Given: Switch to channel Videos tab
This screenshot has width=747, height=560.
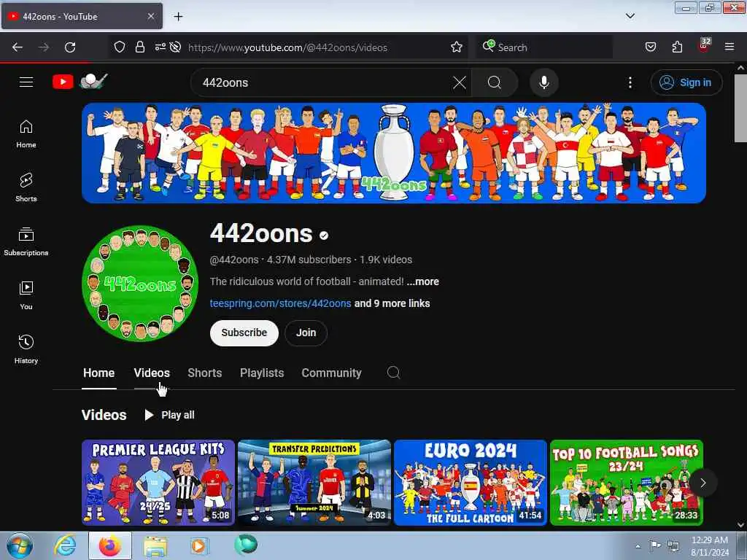Looking at the screenshot, I should tap(152, 373).
